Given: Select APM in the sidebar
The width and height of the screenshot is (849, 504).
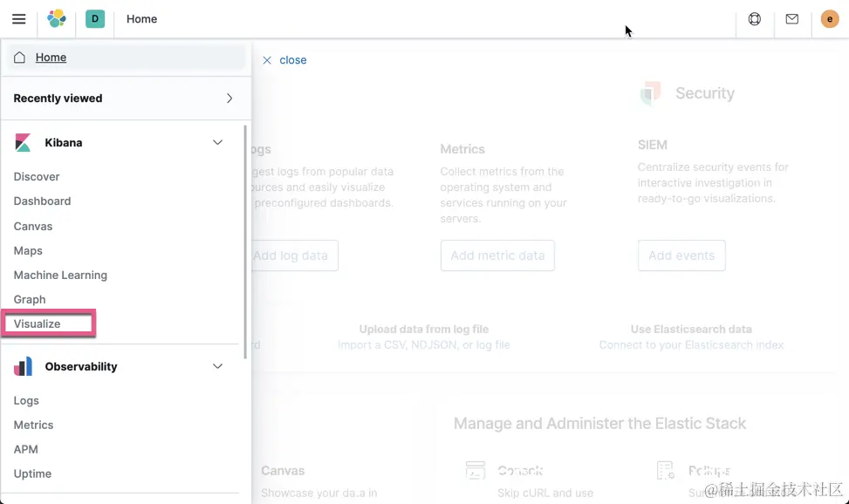Looking at the screenshot, I should 26,449.
